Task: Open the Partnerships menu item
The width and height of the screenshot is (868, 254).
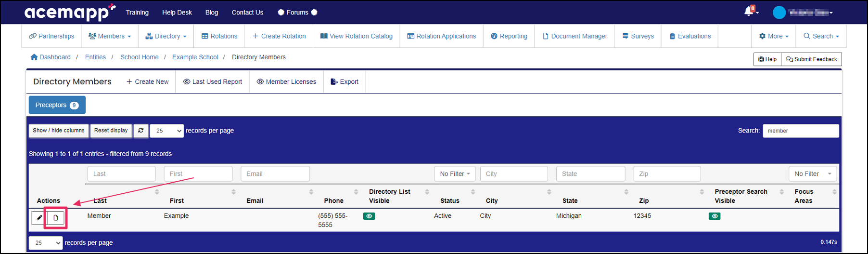Action: coord(51,36)
